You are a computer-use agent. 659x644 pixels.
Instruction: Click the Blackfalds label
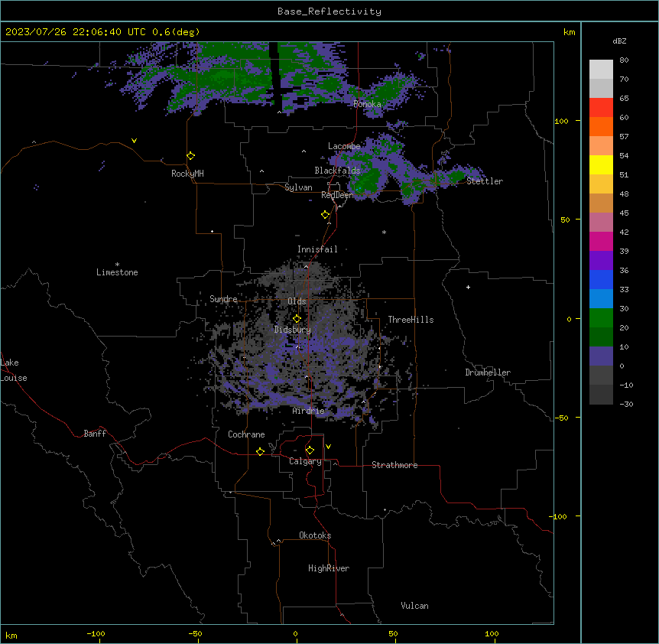337,171
